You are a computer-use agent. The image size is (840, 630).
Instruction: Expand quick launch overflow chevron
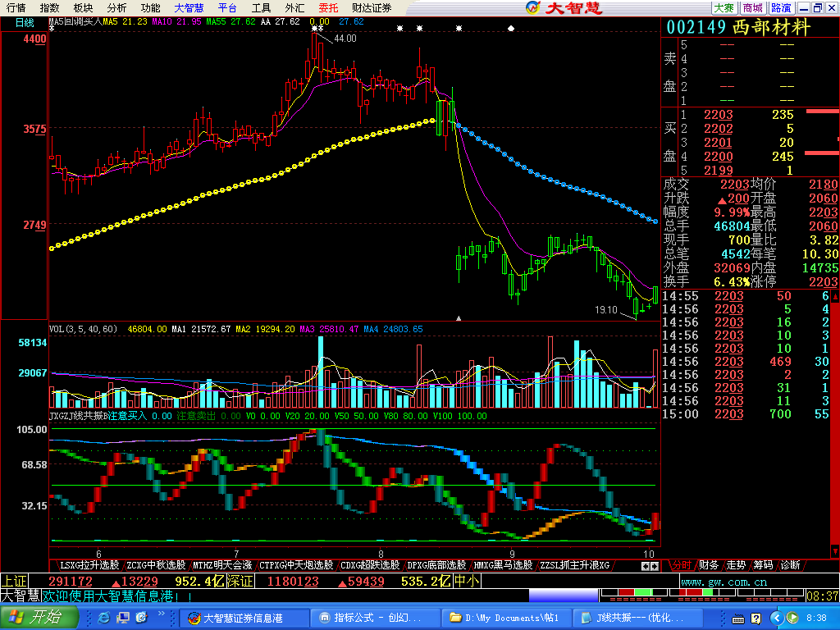pyautogui.click(x=162, y=614)
